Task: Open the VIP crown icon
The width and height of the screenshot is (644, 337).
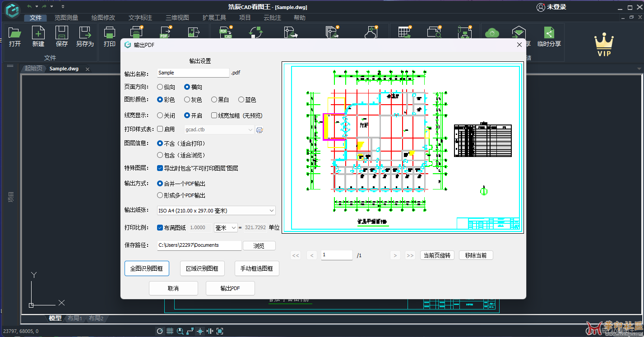Action: click(604, 45)
